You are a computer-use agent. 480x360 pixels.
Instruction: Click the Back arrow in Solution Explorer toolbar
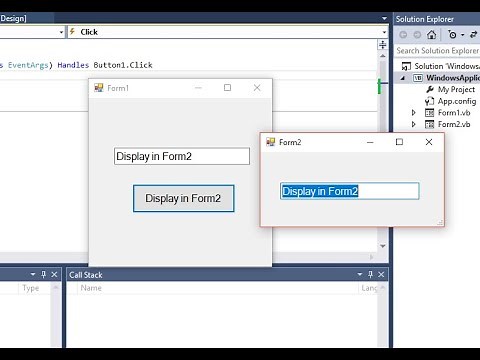403,35
